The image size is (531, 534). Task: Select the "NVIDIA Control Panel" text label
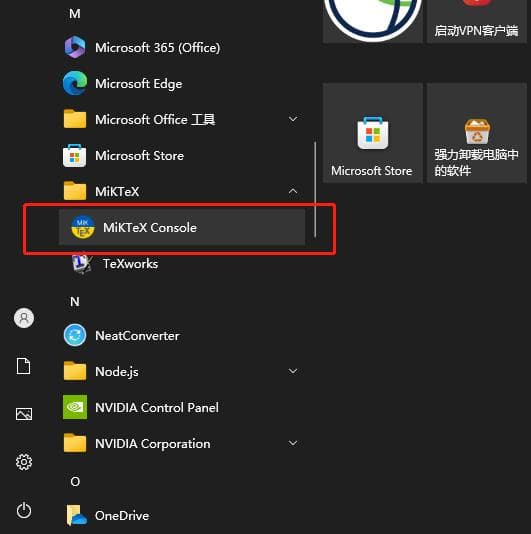(x=157, y=408)
